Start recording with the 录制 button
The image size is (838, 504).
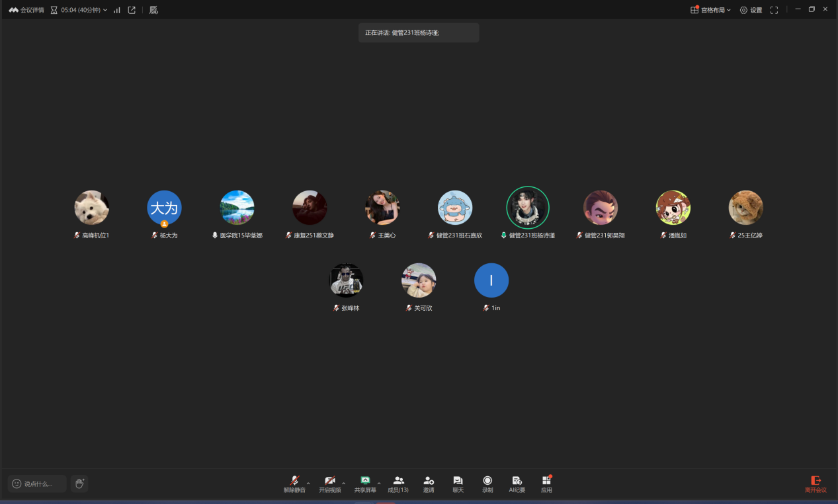pyautogui.click(x=487, y=483)
